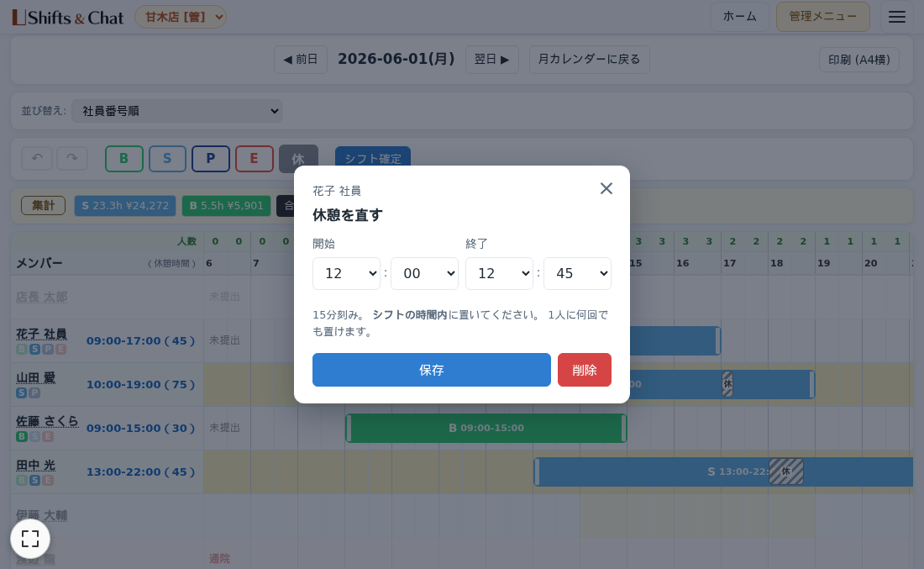The image size is (924, 569).
Task: Select the navy P shift type
Action: point(210,159)
